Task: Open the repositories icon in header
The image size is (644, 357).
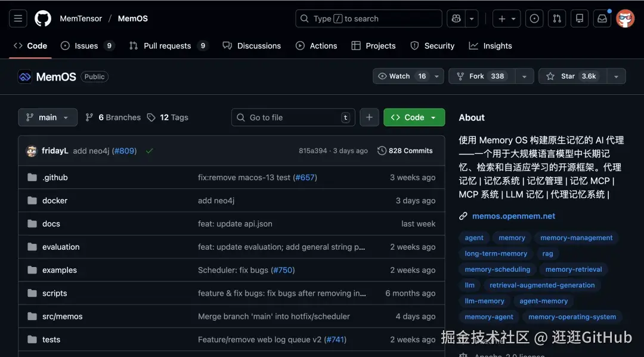Action: 580,18
